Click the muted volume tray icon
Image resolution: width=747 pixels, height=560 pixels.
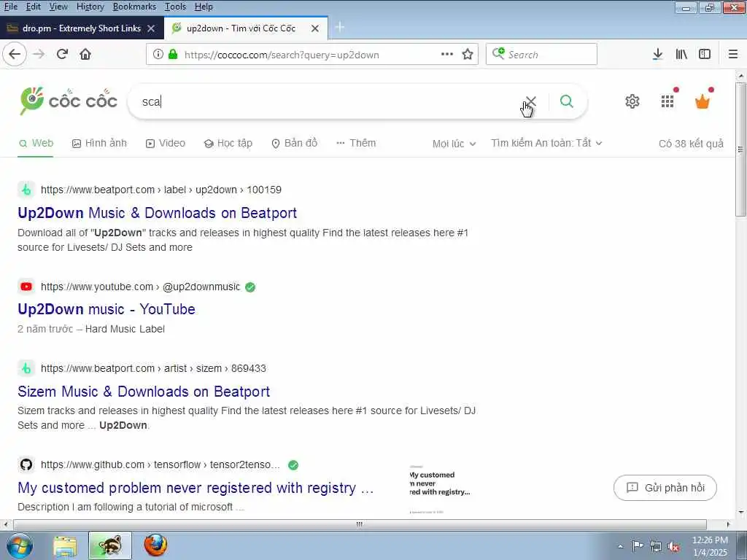click(x=673, y=547)
